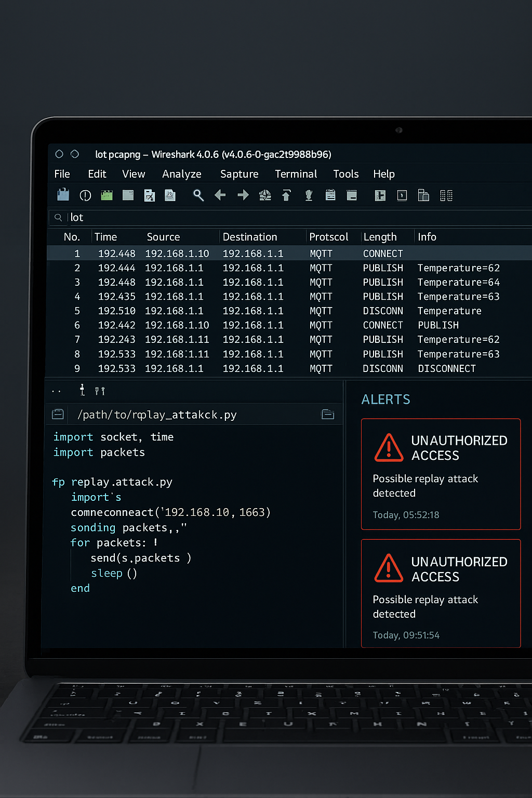Open the Analyze menu
Viewport: 532px width, 798px height.
(181, 174)
